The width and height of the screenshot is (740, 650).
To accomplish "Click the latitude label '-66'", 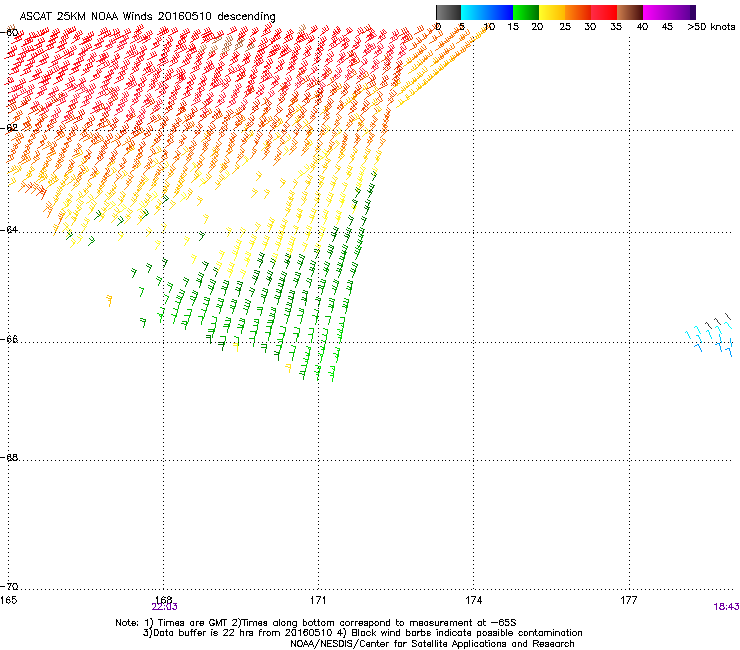I will 9,339.
